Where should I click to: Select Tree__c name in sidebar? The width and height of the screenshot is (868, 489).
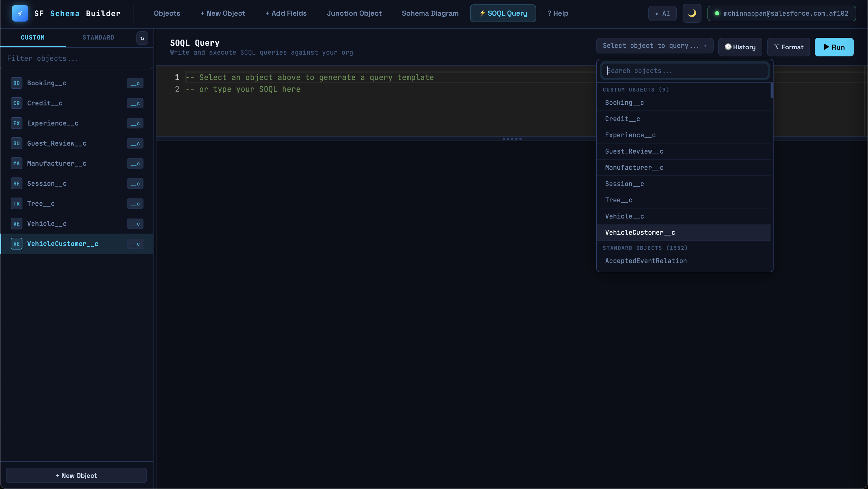pos(41,203)
